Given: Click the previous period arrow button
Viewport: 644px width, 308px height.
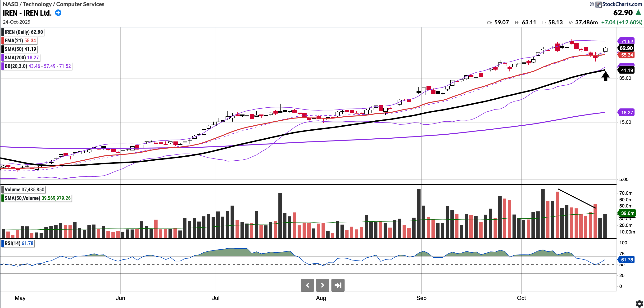Looking at the screenshot, I should 307,285.
